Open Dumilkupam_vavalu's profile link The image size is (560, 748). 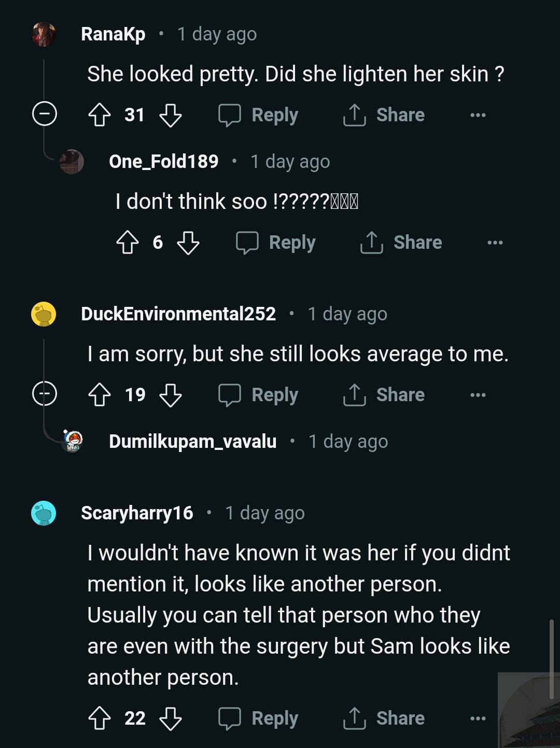coord(192,442)
